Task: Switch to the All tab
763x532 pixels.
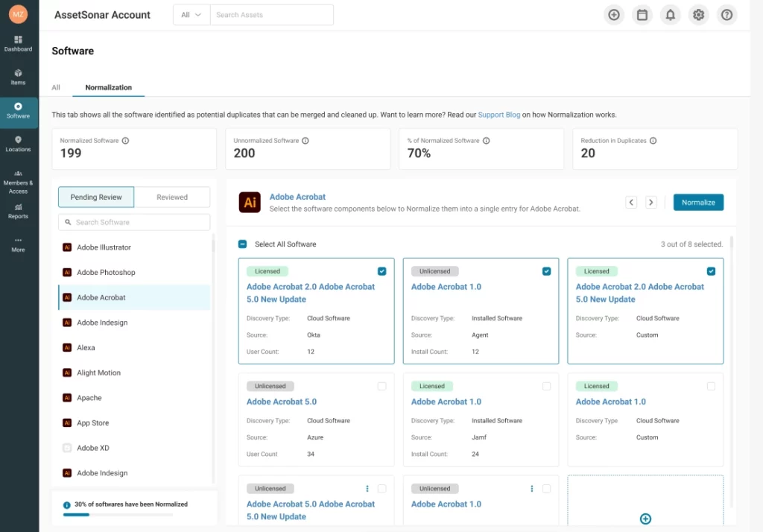Action: coord(56,87)
